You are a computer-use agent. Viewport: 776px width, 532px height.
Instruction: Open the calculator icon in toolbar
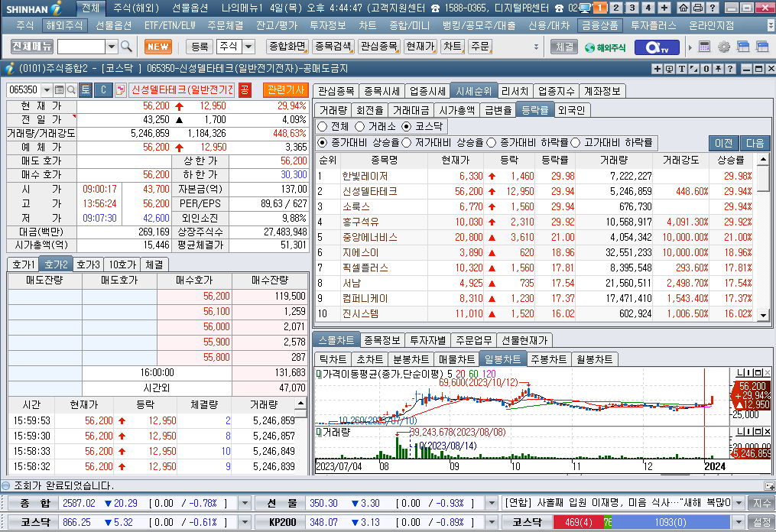[704, 47]
